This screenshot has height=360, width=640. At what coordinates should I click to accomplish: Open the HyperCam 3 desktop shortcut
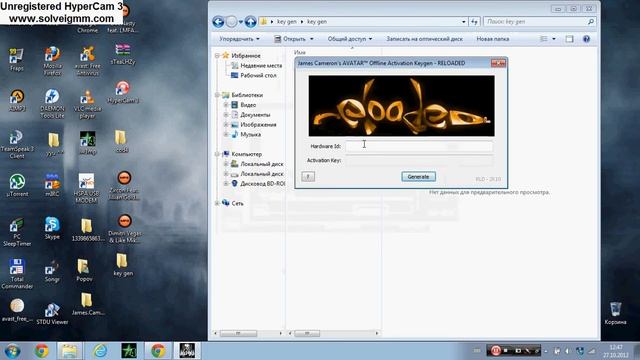coord(122,92)
